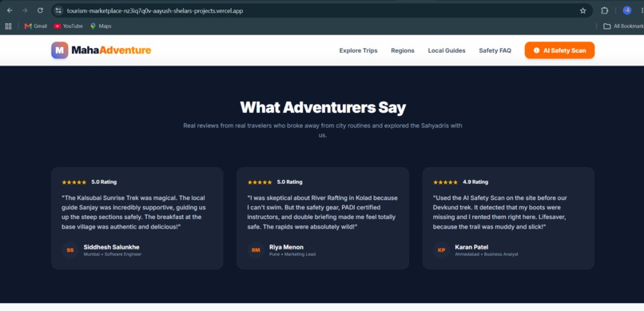Click the SS avatar of Siddhesh Salunkhe
This screenshot has width=644, height=311.
tap(70, 250)
